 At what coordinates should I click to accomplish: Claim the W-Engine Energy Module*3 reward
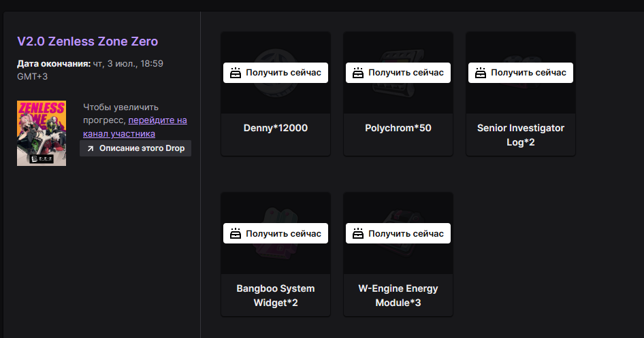398,233
